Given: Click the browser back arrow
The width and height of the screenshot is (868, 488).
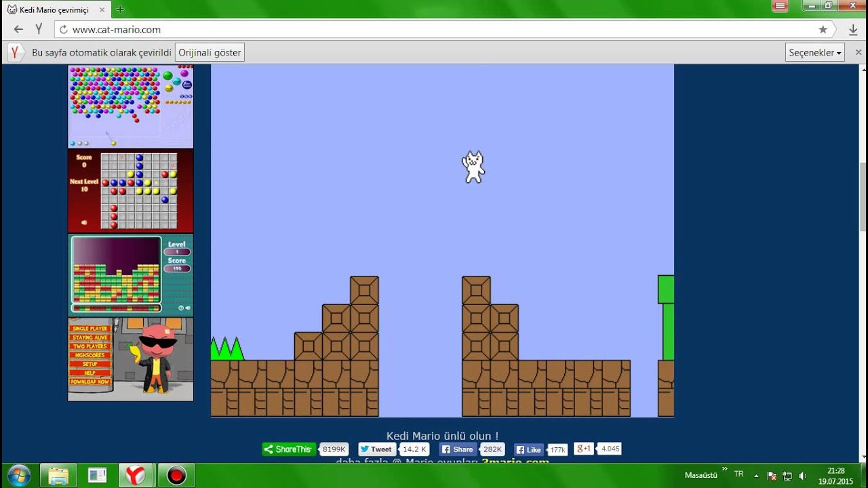Looking at the screenshot, I should (x=18, y=29).
